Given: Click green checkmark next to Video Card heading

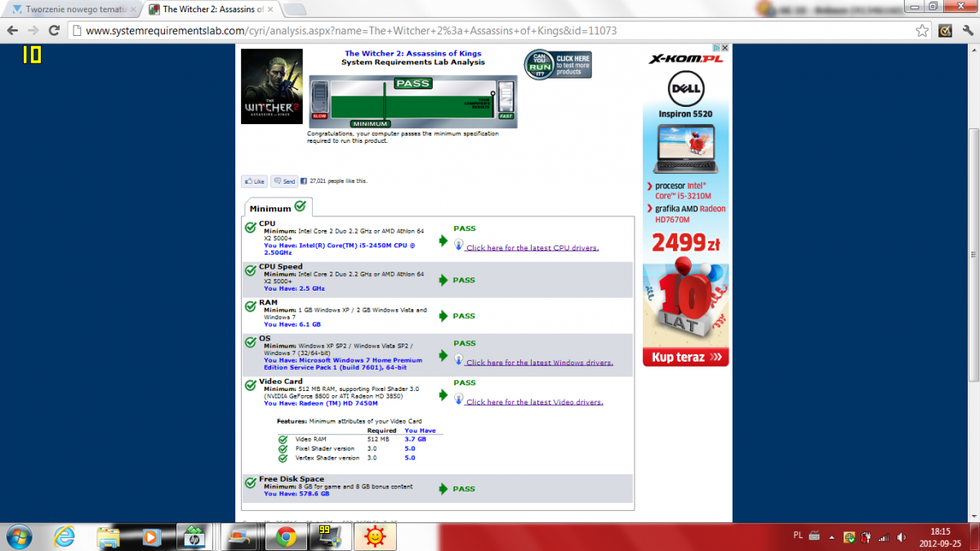Looking at the screenshot, I should click(x=251, y=384).
